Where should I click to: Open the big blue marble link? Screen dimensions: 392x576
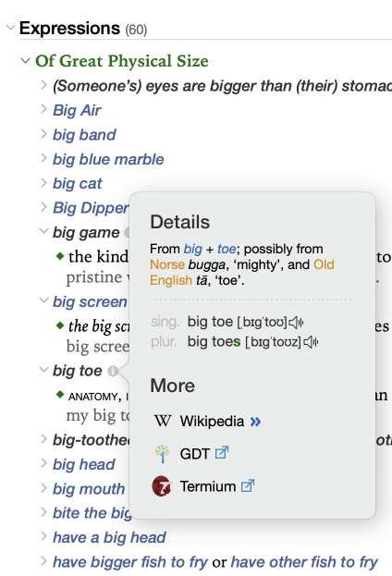[108, 160]
